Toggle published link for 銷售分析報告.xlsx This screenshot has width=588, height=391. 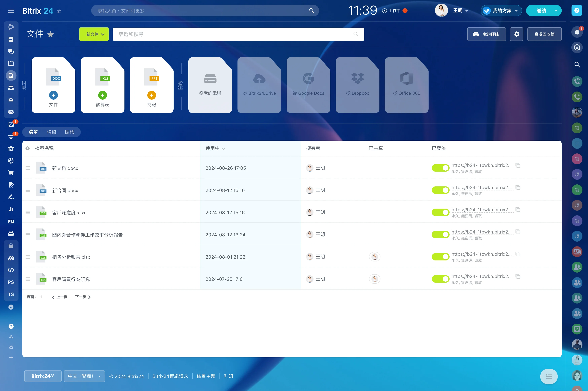click(440, 257)
